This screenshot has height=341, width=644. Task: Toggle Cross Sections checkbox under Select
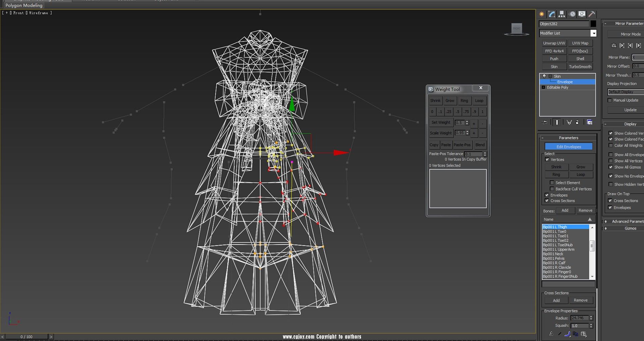(547, 201)
